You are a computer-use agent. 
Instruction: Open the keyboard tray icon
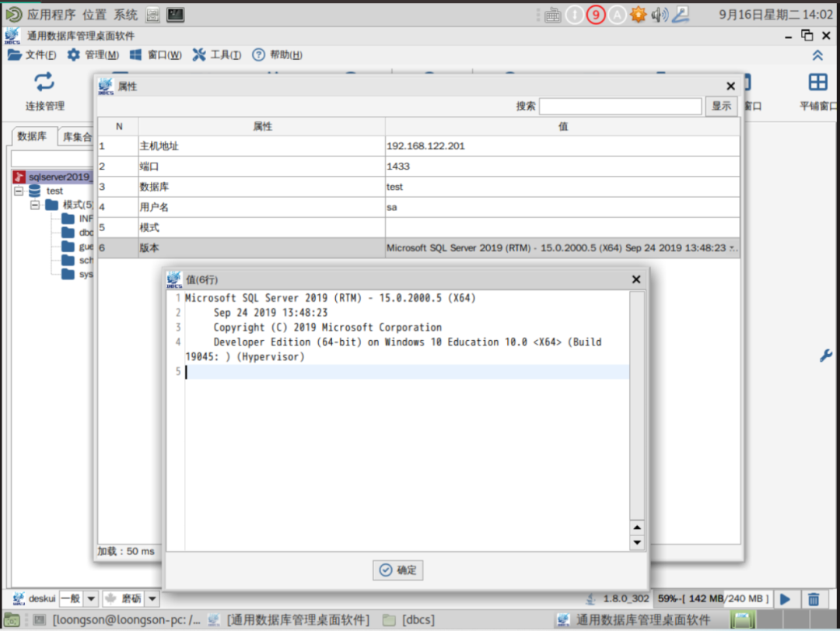pyautogui.click(x=553, y=15)
